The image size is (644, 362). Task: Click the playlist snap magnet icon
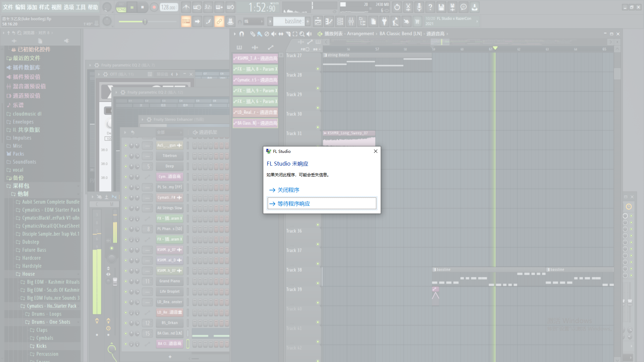click(241, 34)
